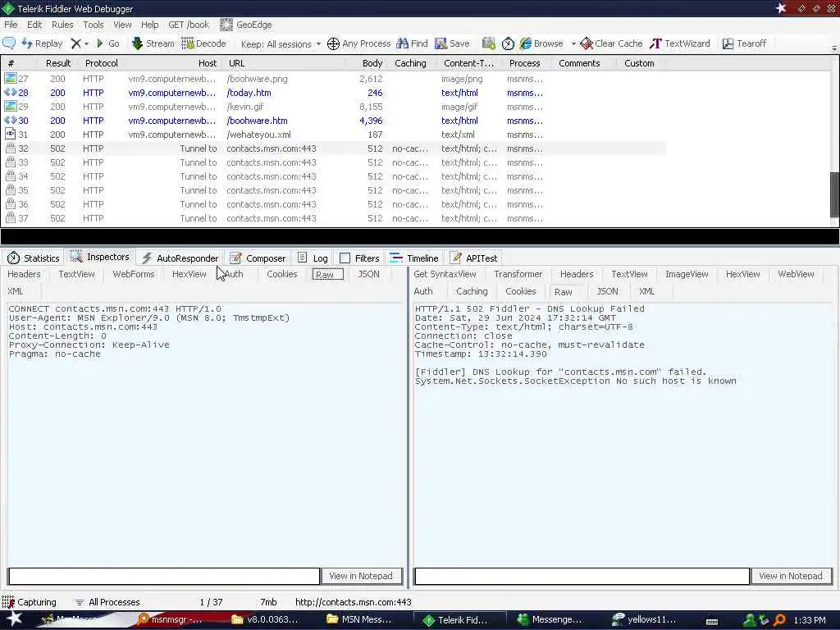Toggle Decode option in toolbar
The image size is (840, 630).
[203, 43]
